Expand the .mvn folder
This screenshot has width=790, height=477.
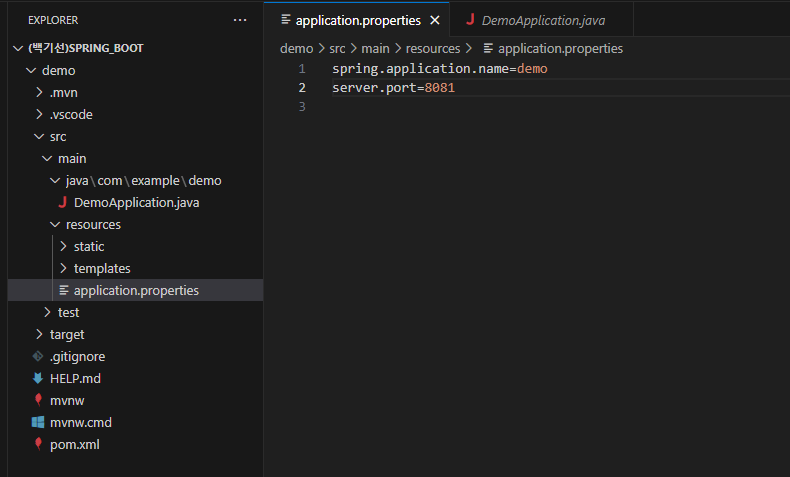click(x=38, y=93)
